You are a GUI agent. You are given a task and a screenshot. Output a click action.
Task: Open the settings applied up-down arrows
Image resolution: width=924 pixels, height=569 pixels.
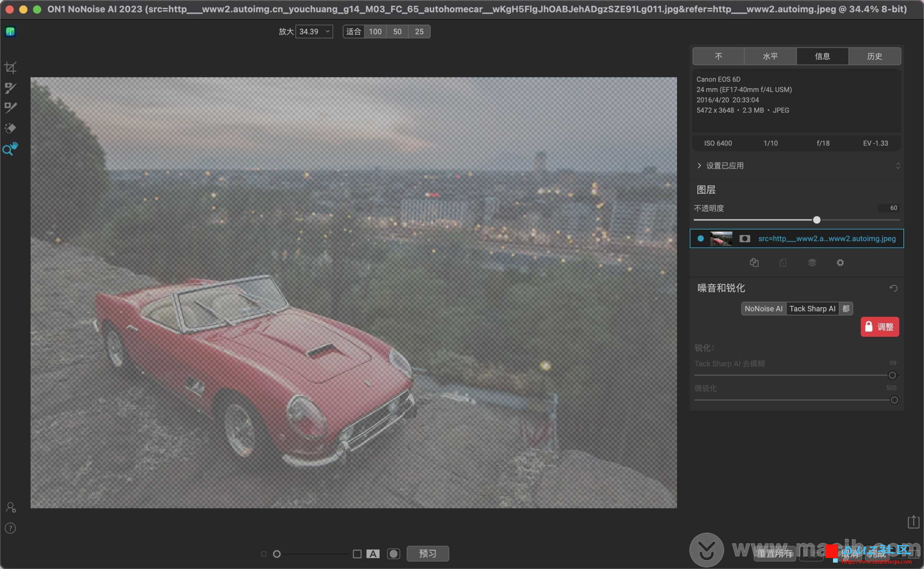(898, 166)
